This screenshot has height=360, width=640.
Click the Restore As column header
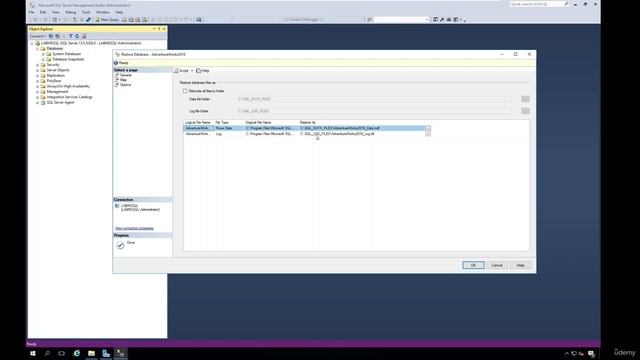pyautogui.click(x=307, y=122)
